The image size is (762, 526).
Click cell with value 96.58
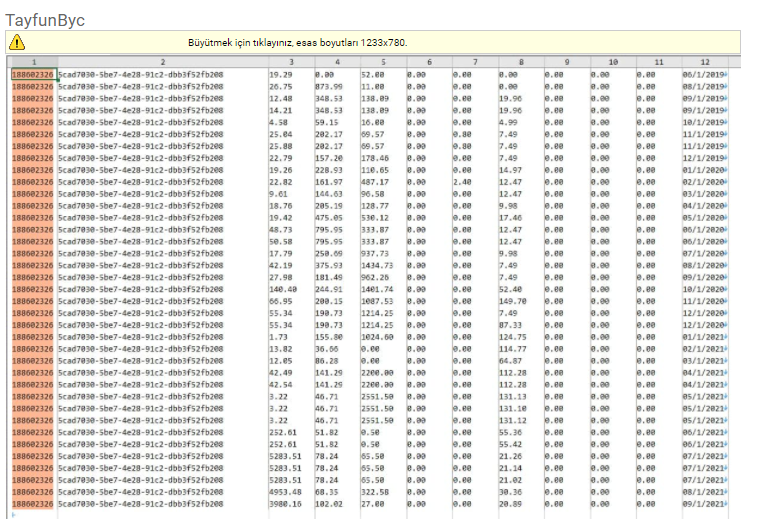(x=373, y=194)
